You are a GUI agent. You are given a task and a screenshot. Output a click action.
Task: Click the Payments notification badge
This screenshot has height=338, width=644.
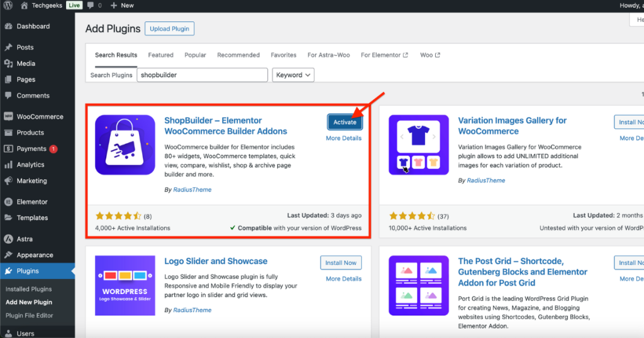pos(53,149)
